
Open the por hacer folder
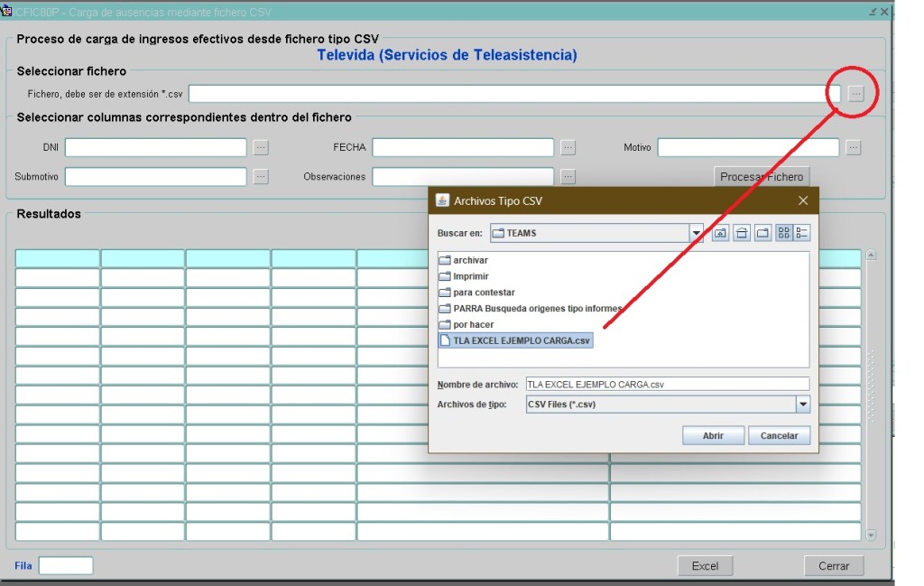473,324
